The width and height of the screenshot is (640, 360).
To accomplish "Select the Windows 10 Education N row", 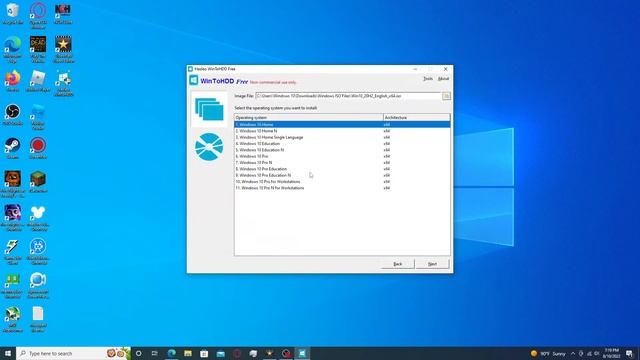I will 342,150.
